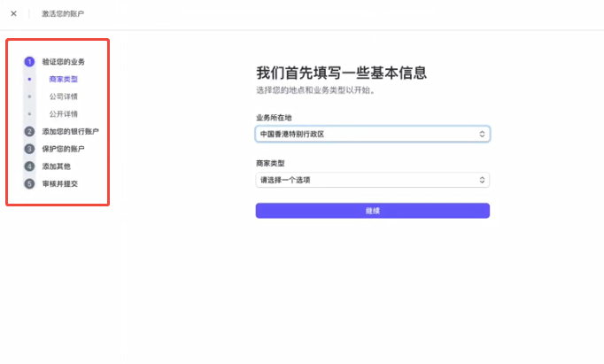Select 验证您的业务 step in sidebar

tap(64, 62)
